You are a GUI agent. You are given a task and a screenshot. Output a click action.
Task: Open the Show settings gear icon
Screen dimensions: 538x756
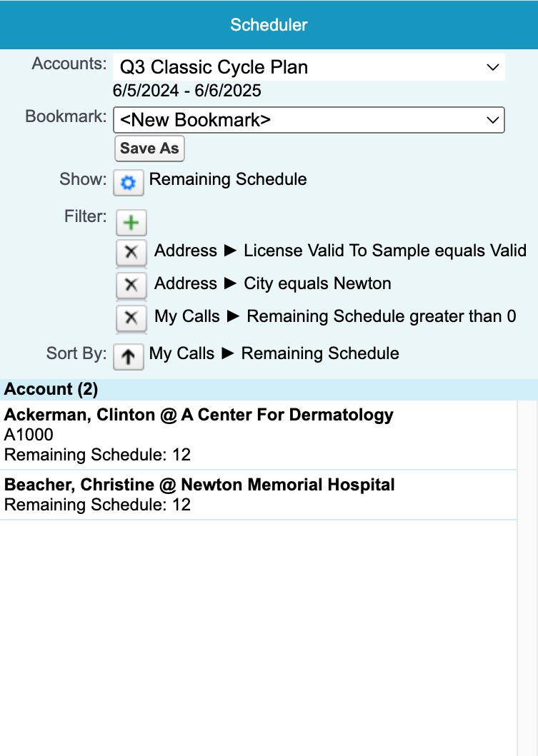click(x=129, y=183)
